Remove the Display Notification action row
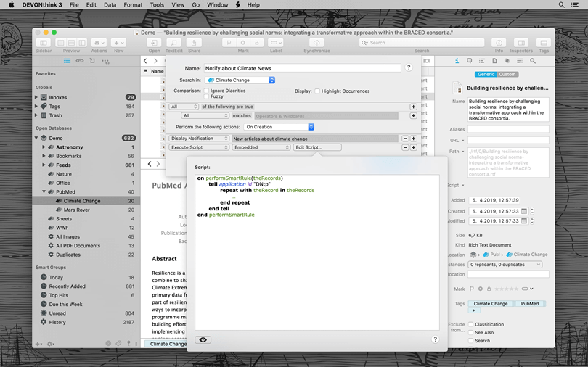588x367 pixels. click(405, 139)
